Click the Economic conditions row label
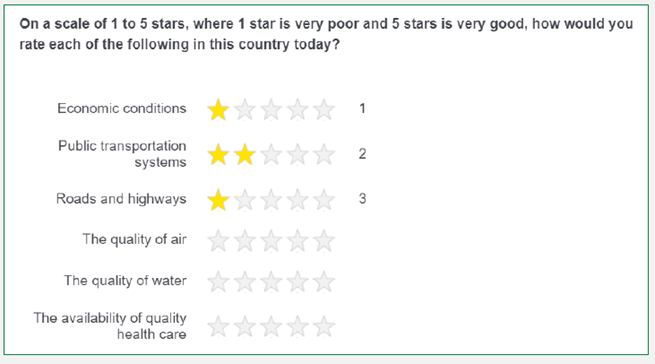The height and width of the screenshot is (364, 655). pos(122,109)
